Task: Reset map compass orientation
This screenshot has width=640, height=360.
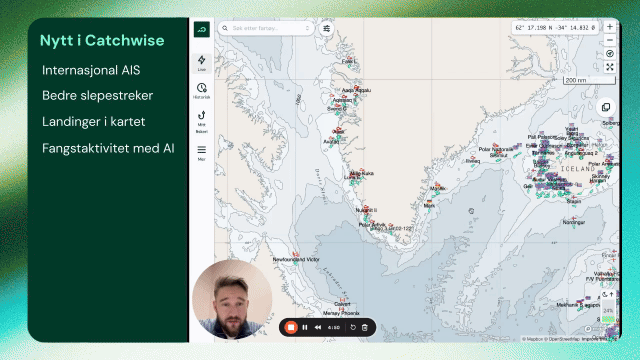Action: pos(610,53)
